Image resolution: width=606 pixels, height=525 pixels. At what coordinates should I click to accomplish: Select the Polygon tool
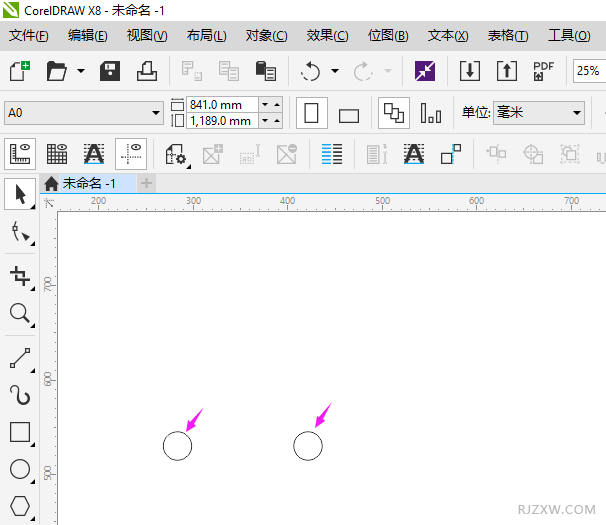[x=20, y=506]
